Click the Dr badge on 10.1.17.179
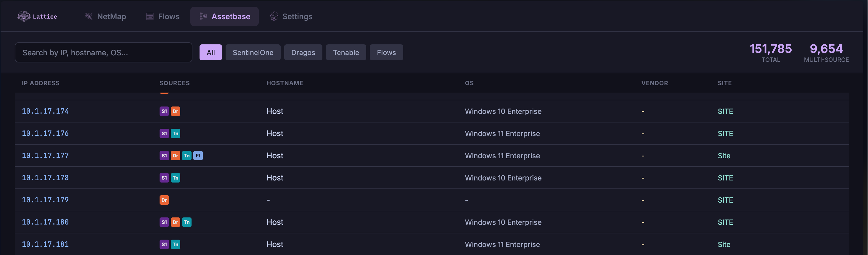Screen dimensions: 868x255 164,200
